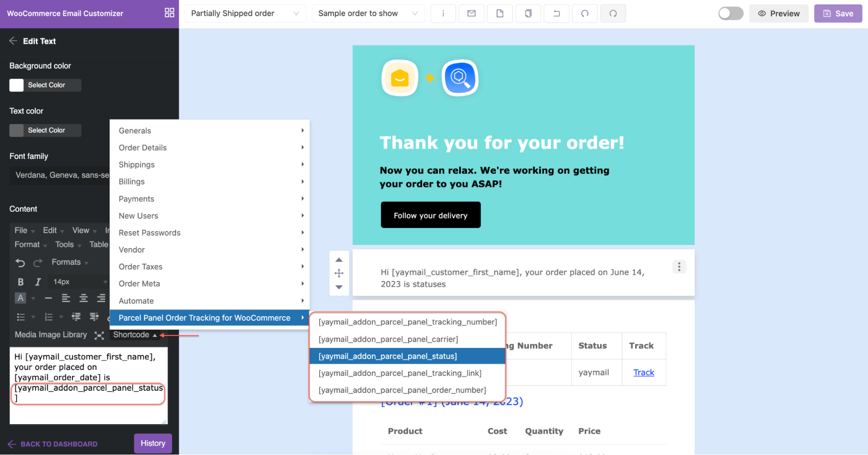Insert yaymail_addon_parcel_panel_carrier shortcode
868x455 pixels.
(x=408, y=339)
